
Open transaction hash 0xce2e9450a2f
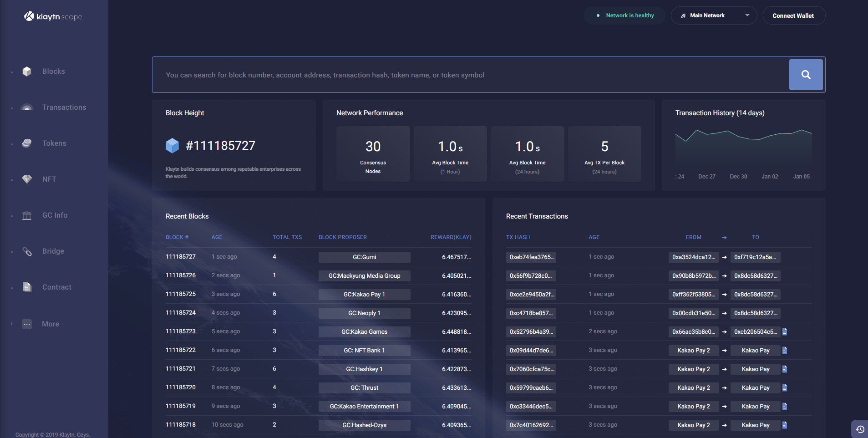coord(531,295)
